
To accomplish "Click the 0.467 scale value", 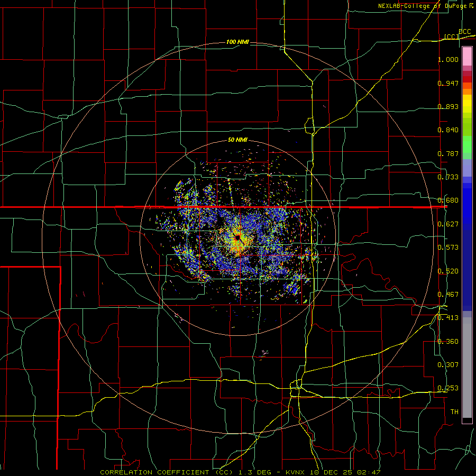I will (448, 295).
